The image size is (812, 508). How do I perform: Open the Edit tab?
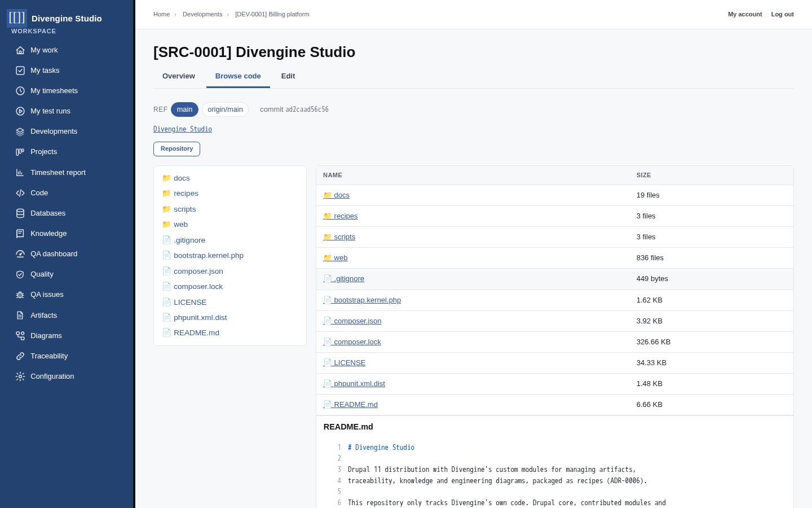click(288, 76)
